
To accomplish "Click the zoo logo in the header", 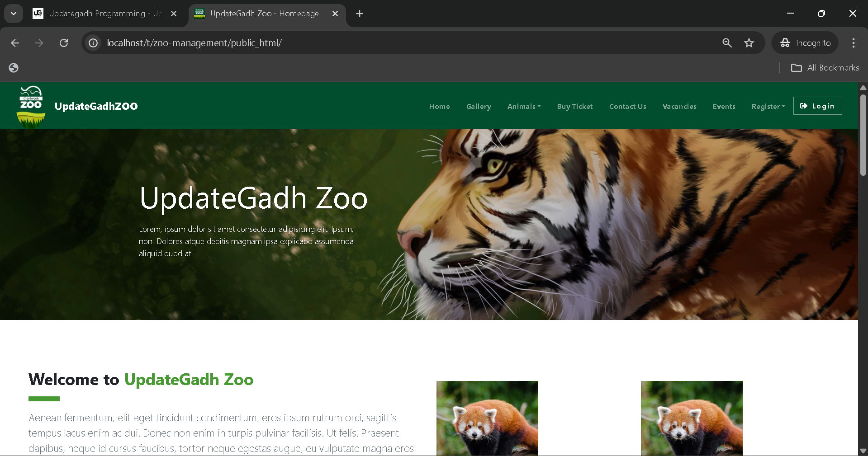I will tap(31, 107).
